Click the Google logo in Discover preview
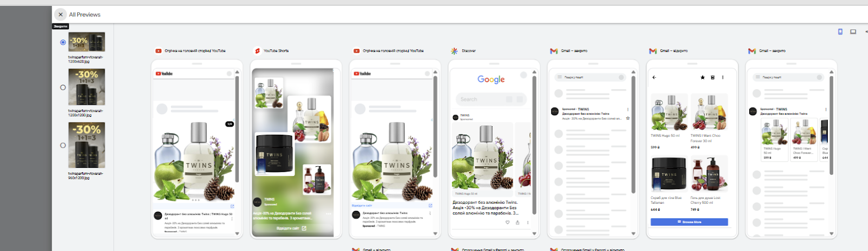 pyautogui.click(x=491, y=80)
